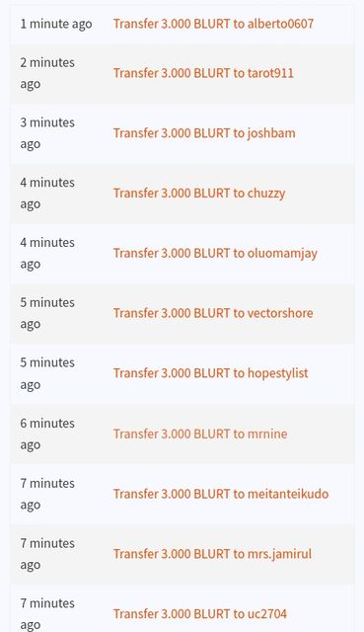Select the '1 minute ago' timestamp
364x632 pixels.
click(56, 24)
